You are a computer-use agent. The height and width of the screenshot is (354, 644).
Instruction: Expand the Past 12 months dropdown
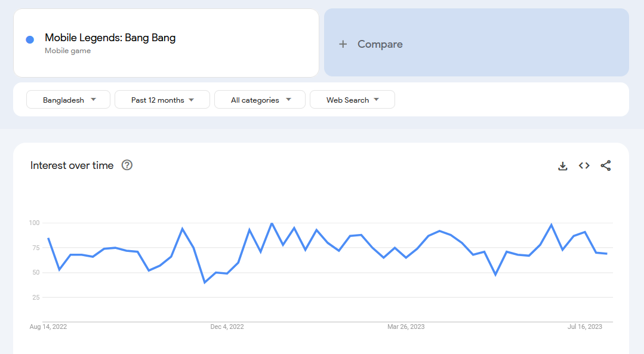162,100
